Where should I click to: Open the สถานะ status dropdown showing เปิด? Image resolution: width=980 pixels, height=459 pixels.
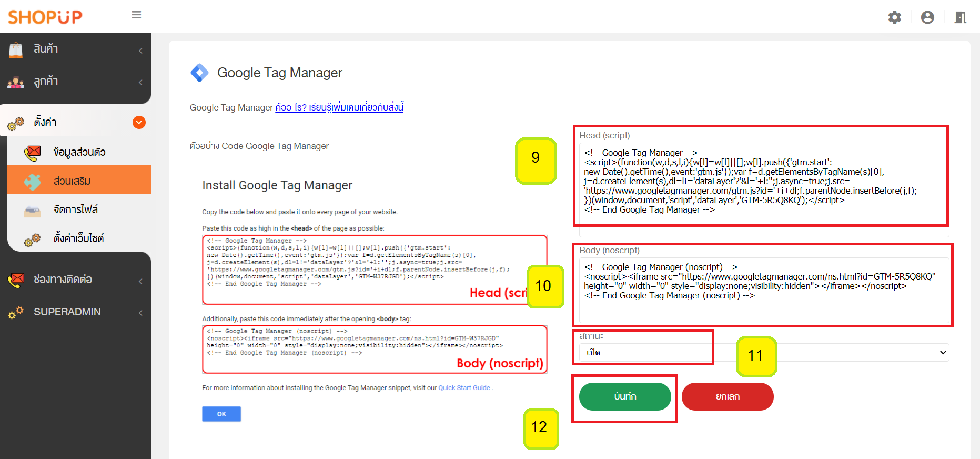click(x=764, y=352)
